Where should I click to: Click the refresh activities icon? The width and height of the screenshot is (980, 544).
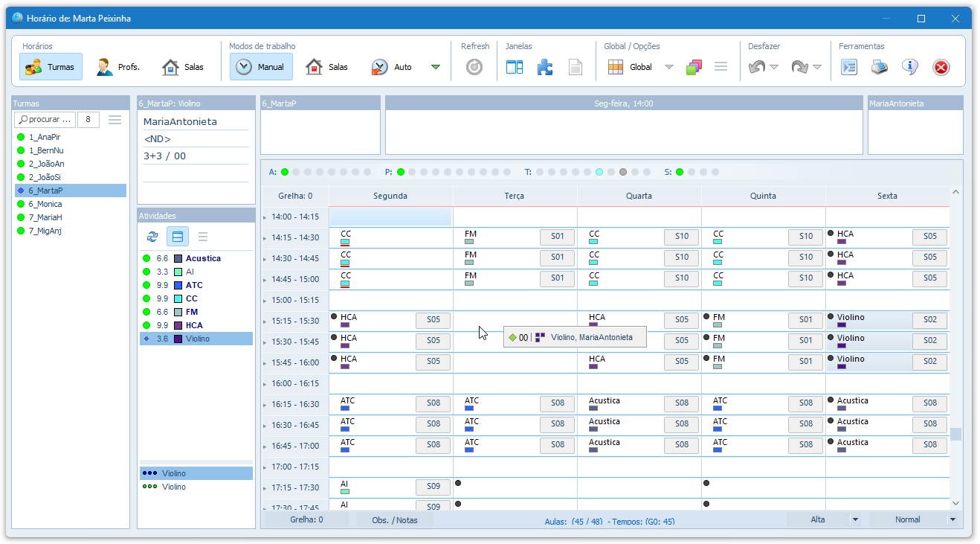pyautogui.click(x=152, y=237)
